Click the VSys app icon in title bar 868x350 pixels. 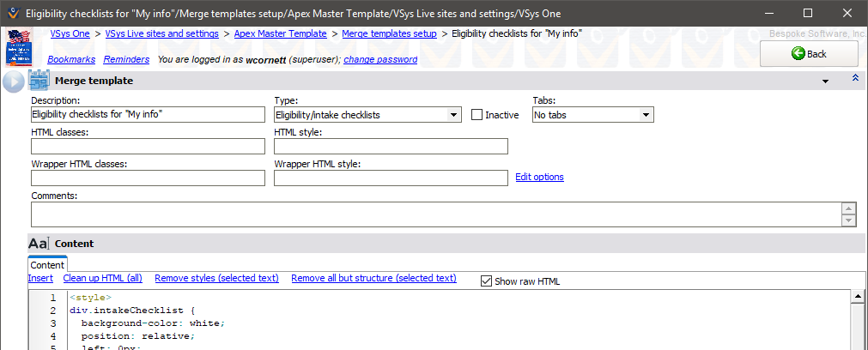click(x=11, y=14)
